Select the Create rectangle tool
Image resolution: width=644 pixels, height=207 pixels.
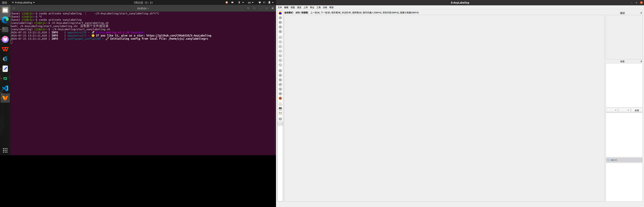click(280, 42)
